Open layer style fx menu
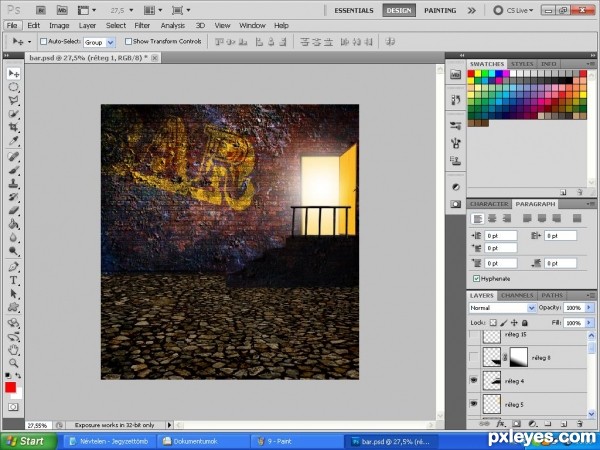This screenshot has height=450, width=600. (x=501, y=424)
